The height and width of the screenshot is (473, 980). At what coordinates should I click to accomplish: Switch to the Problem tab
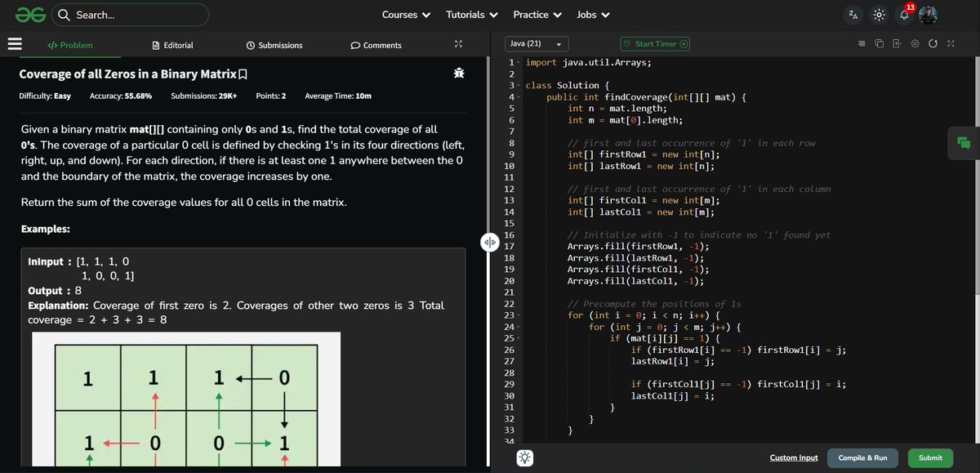tap(69, 45)
